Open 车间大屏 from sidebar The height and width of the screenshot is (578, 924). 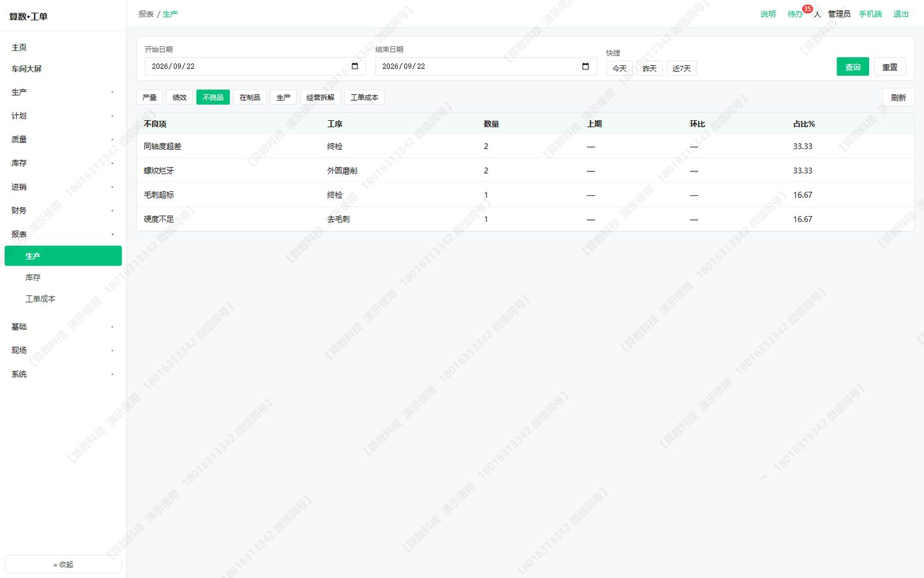[63, 69]
